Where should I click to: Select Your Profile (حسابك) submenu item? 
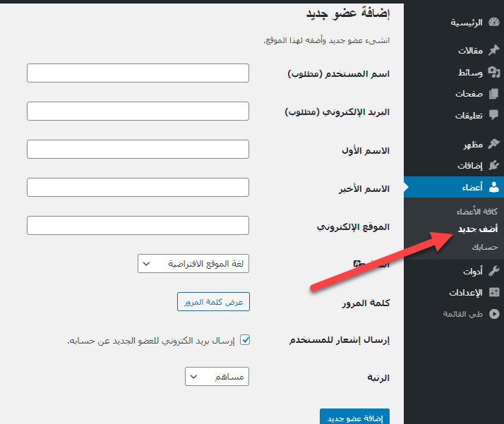pyautogui.click(x=485, y=247)
